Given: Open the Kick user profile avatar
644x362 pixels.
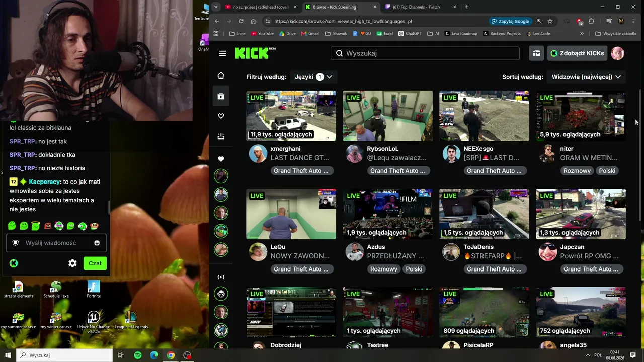Looking at the screenshot, I should click(x=617, y=53).
